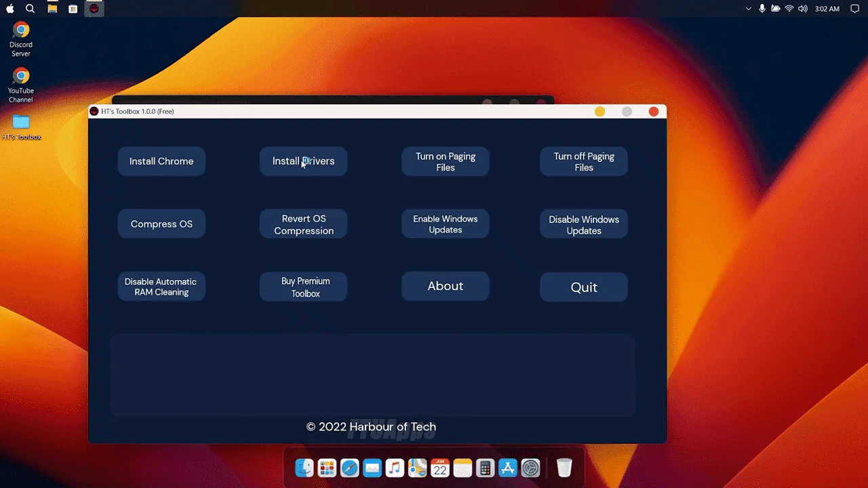868x488 pixels.
Task: Open the Mail dock icon
Action: point(372,468)
